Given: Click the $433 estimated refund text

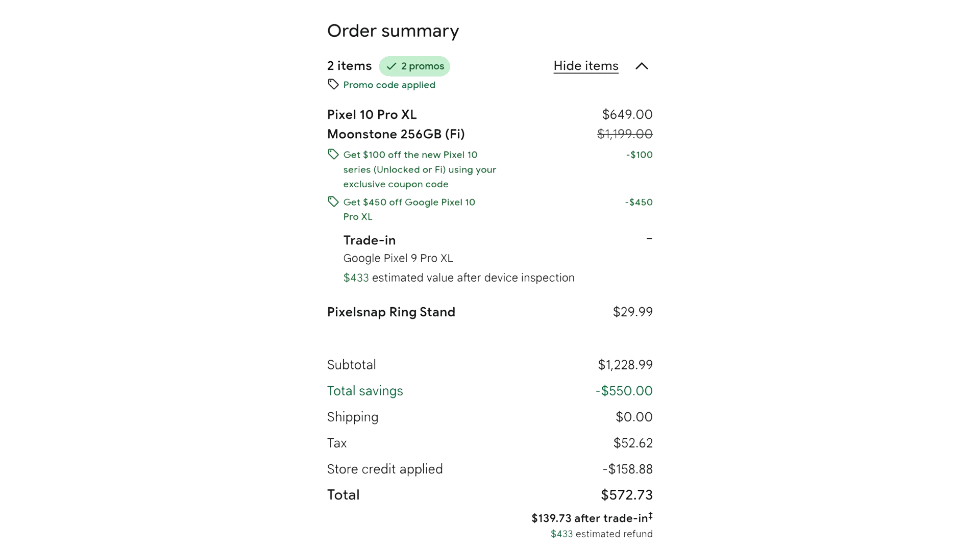Looking at the screenshot, I should (x=601, y=534).
